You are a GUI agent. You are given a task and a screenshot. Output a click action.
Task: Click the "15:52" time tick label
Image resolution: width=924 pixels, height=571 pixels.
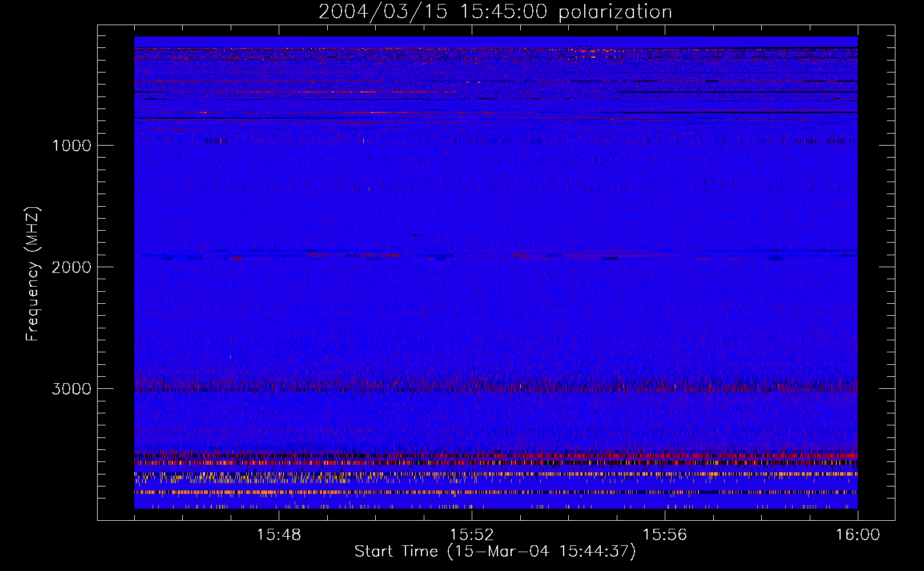pyautogui.click(x=472, y=535)
